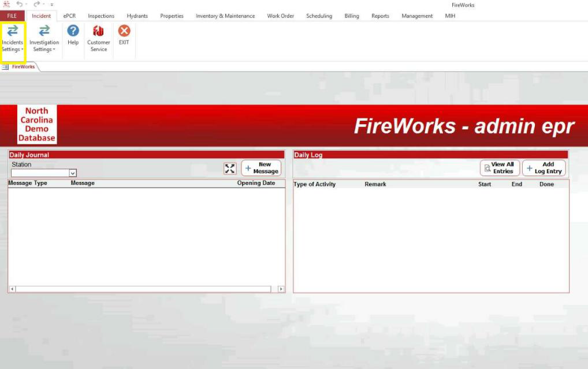The width and height of the screenshot is (588, 369).
Task: Click the Station combo box field
Action: tap(44, 173)
